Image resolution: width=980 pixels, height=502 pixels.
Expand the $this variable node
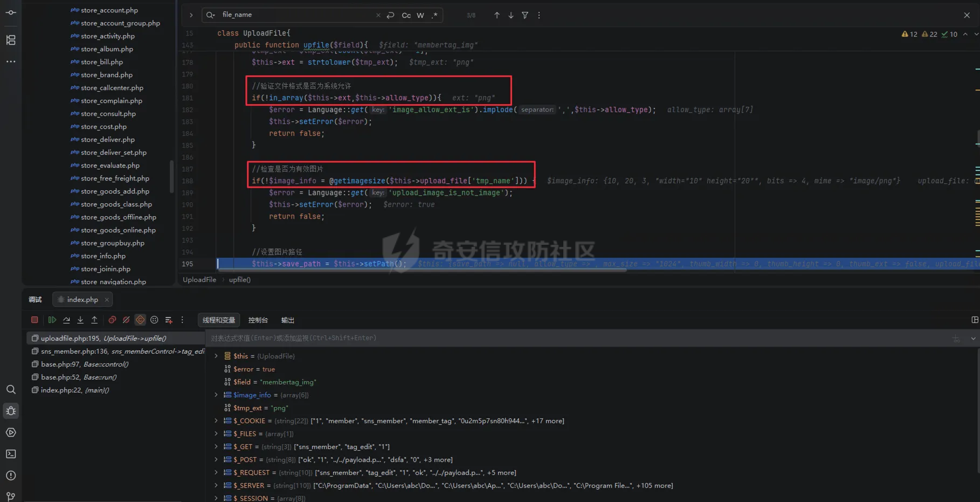click(216, 356)
